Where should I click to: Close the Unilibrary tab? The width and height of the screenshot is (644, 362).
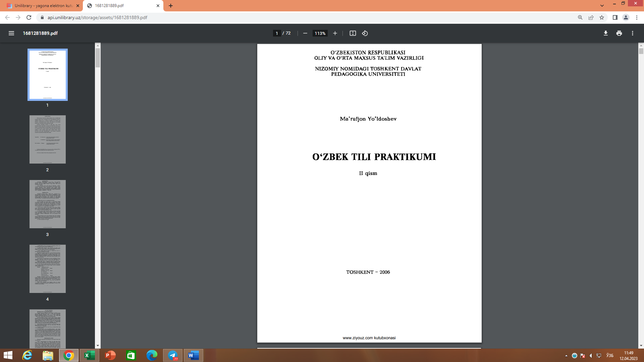pos(78,6)
